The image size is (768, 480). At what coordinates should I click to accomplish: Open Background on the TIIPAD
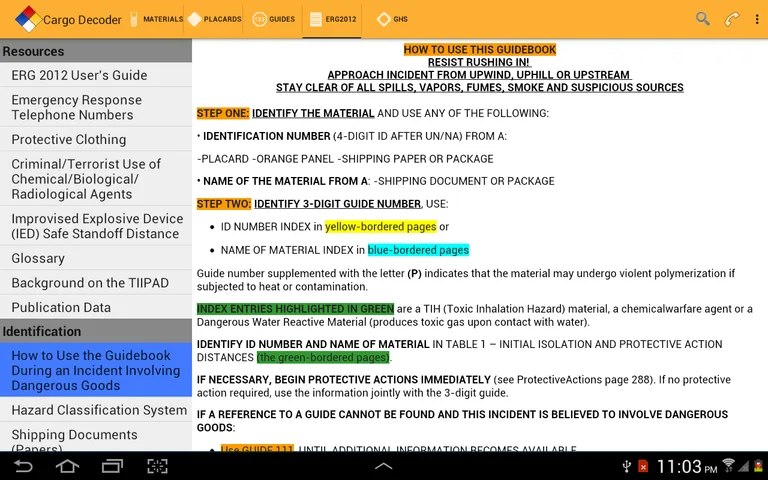coord(96,283)
